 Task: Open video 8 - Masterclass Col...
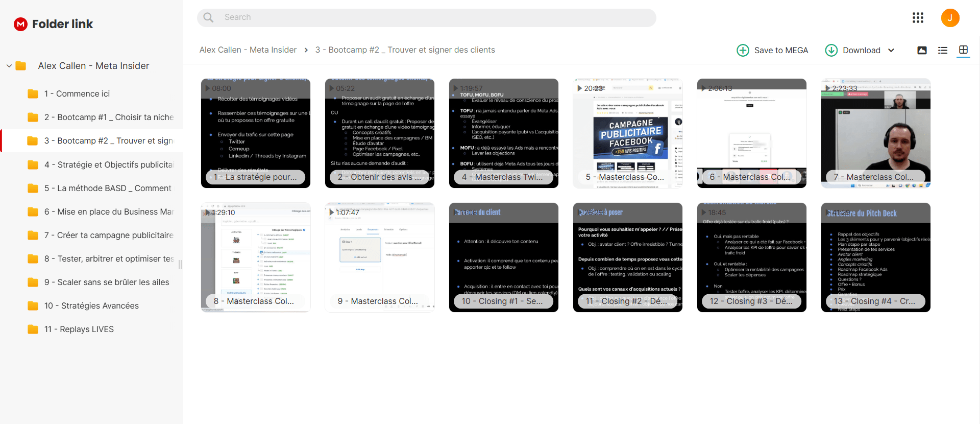point(256,257)
